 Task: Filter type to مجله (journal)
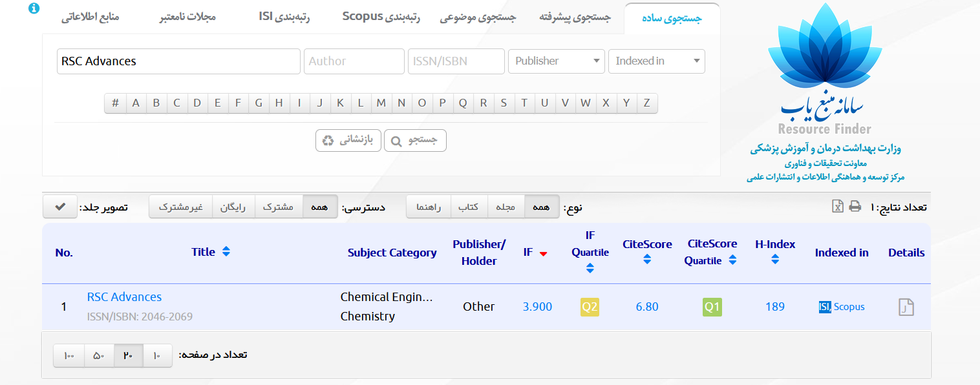point(506,207)
